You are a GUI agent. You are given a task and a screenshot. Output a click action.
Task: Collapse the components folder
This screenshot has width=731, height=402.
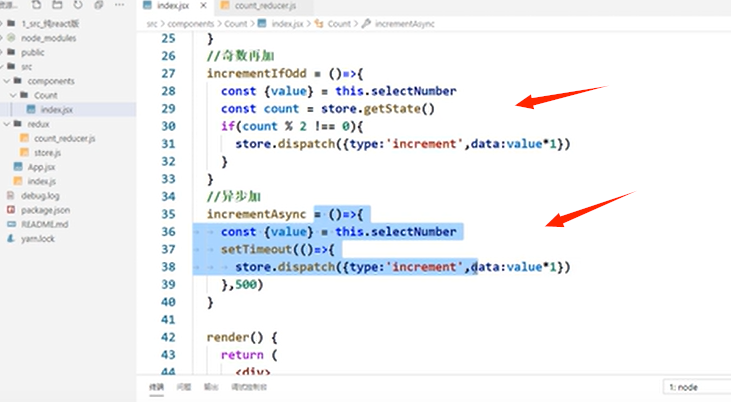tap(50, 81)
